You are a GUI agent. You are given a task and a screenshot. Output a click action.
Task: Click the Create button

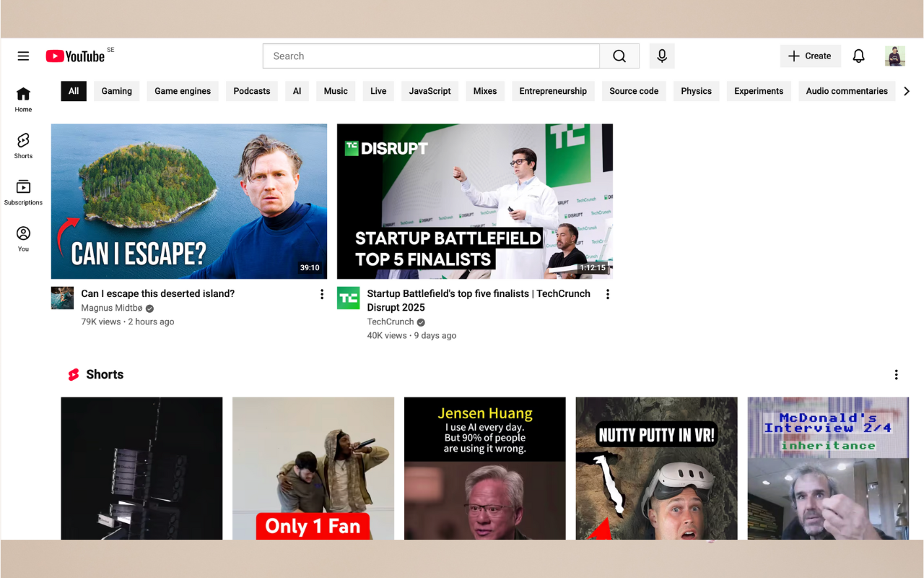pyautogui.click(x=810, y=56)
